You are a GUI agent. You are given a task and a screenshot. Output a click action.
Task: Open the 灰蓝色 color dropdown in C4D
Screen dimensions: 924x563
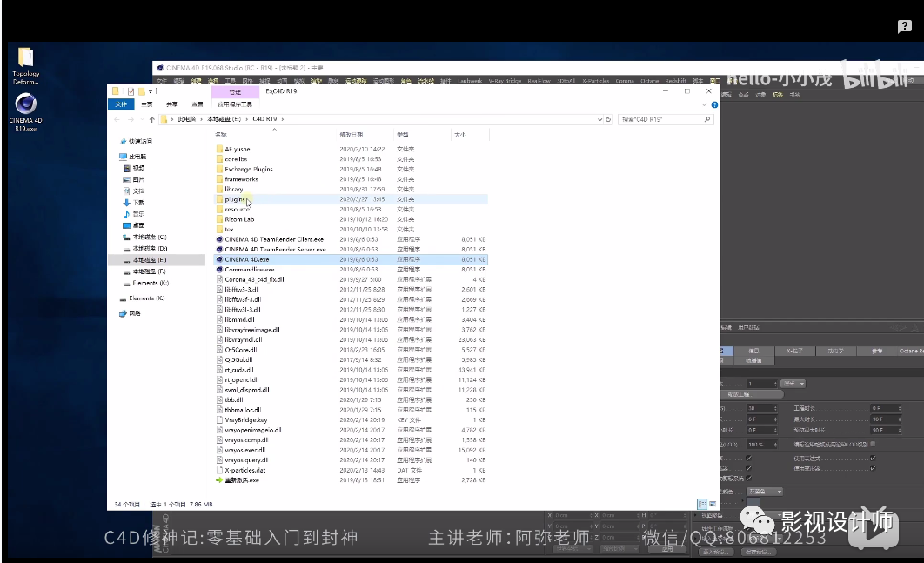click(765, 491)
